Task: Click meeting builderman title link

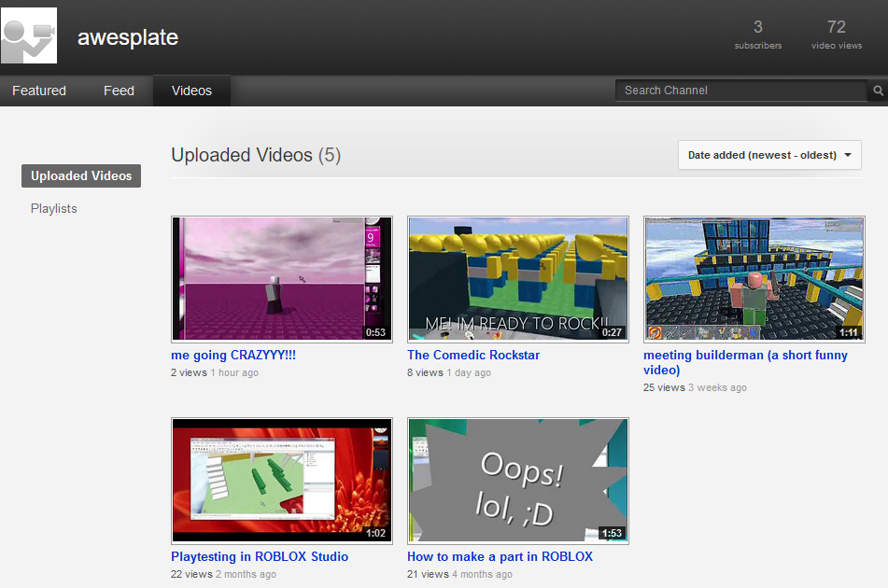Action: (x=745, y=356)
